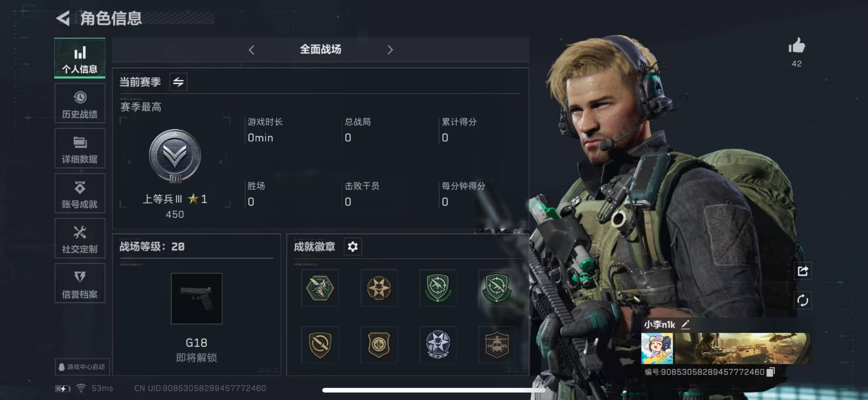Image resolution: width=868 pixels, height=400 pixels.
Task: Toggle the 当前赛季 season switch button
Action: 178,82
